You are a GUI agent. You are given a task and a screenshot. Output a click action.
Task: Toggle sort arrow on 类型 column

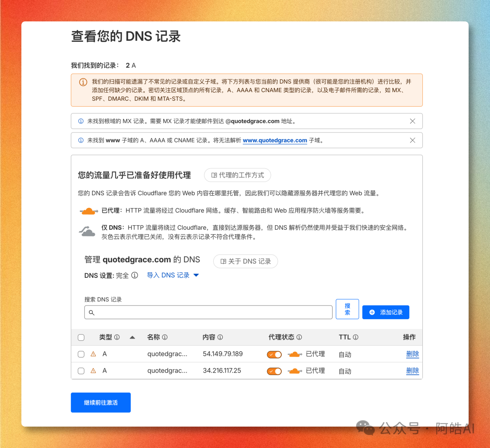click(132, 337)
